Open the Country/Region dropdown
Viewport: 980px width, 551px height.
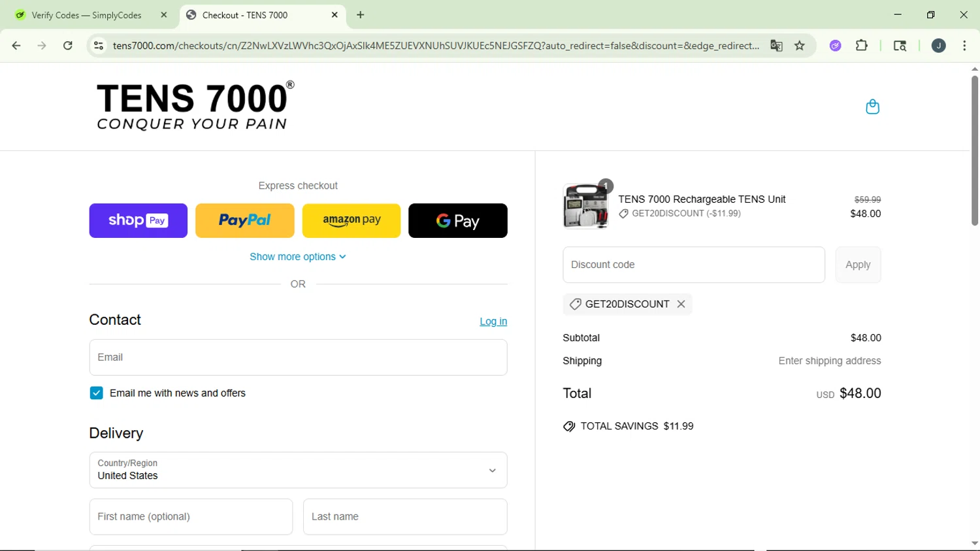(x=298, y=470)
